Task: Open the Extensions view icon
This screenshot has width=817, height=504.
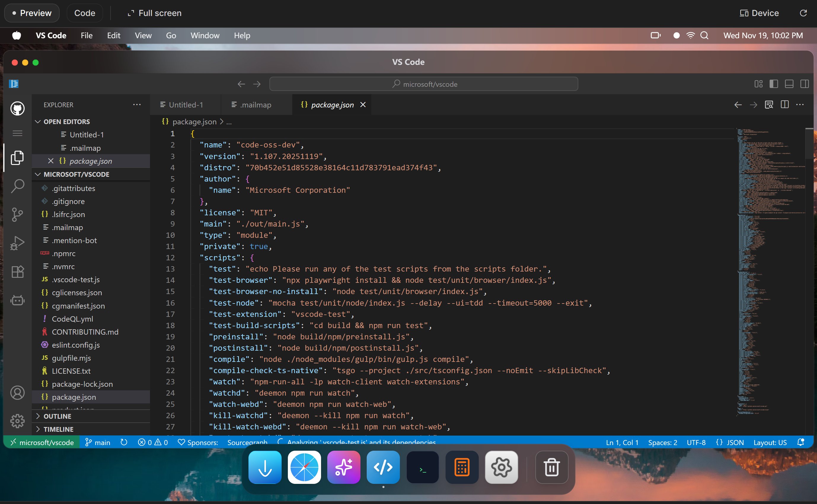Action: click(17, 272)
